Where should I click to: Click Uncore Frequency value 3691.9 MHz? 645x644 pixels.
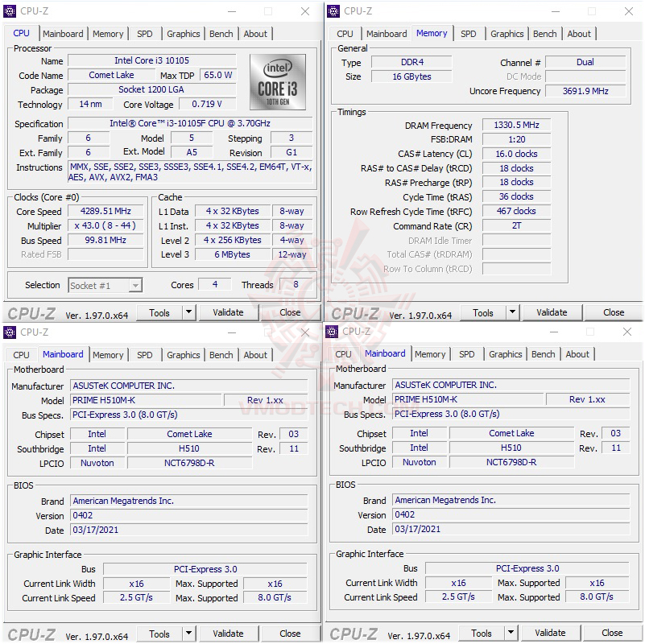click(x=585, y=91)
